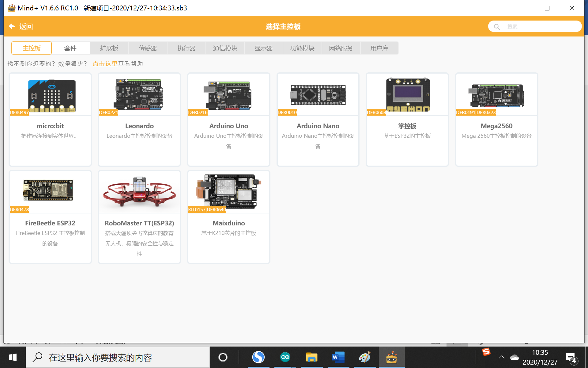Image resolution: width=588 pixels, height=368 pixels.
Task: Pick the Mega2560 board image
Action: point(496,96)
